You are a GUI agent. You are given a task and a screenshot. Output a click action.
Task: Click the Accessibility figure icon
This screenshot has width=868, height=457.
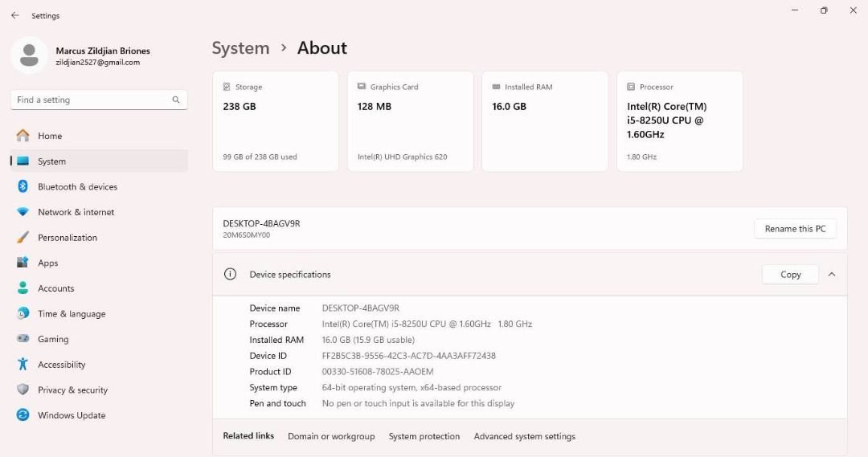(x=23, y=364)
